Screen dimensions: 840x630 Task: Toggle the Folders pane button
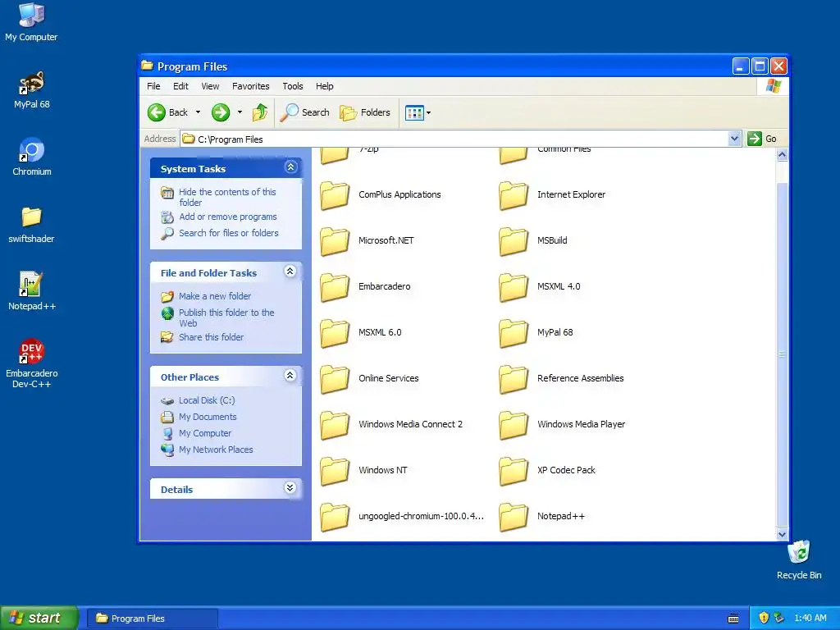pos(365,112)
